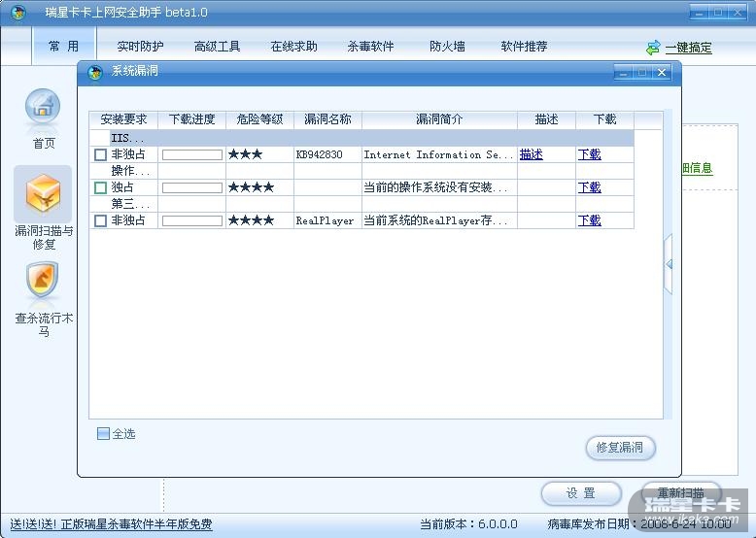Click 下载 link for RealPlayer

tap(589, 220)
